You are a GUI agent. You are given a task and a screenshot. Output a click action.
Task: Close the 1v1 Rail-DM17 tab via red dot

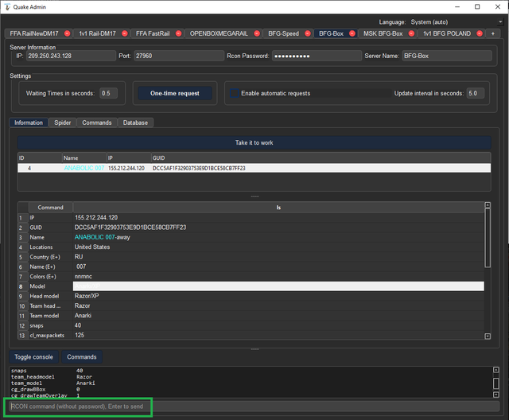[x=125, y=33]
